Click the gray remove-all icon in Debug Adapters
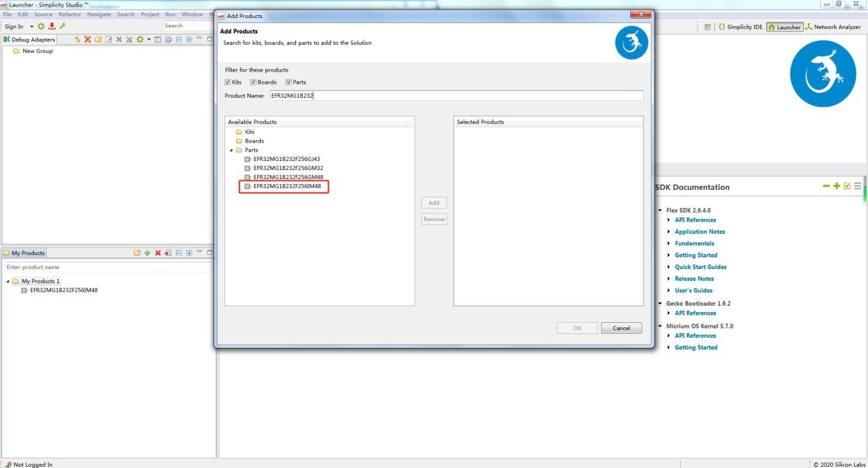The width and height of the screenshot is (868, 468). pos(129,40)
